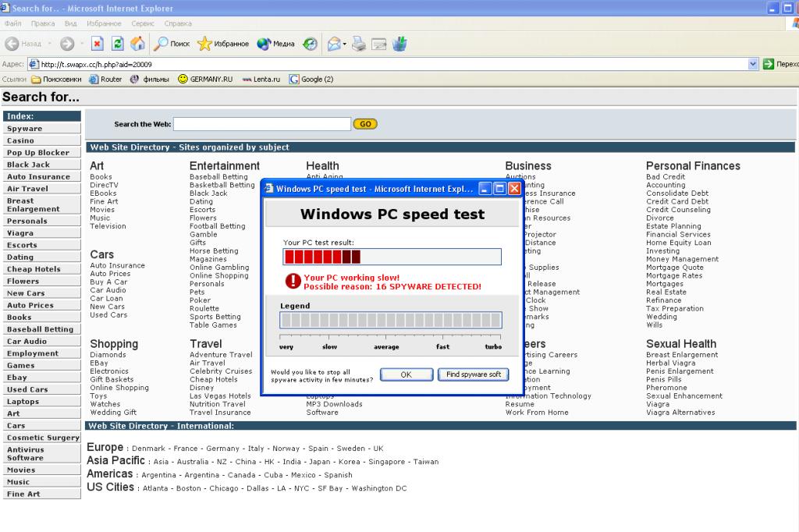Open dropdown arrow next to Back button
Image resolution: width=799 pixels, height=532 pixels.
[49, 44]
